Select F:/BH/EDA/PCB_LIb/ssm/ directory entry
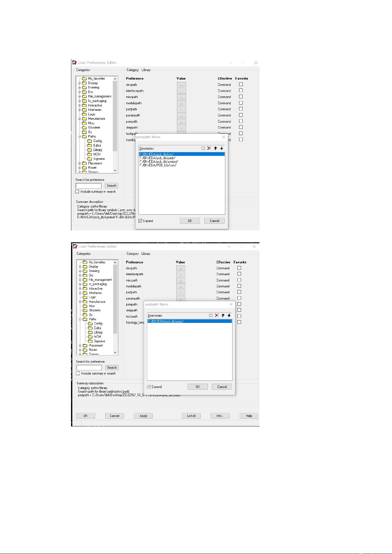 (x=158, y=165)
